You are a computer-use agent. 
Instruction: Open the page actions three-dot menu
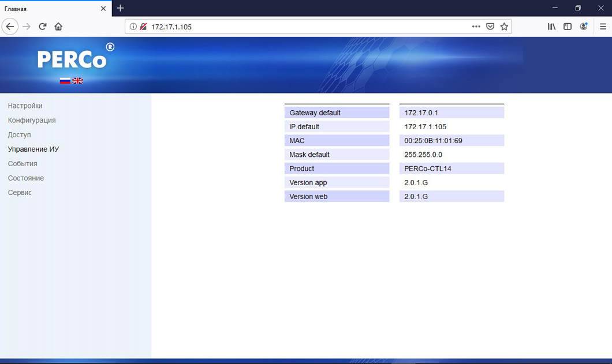[476, 27]
